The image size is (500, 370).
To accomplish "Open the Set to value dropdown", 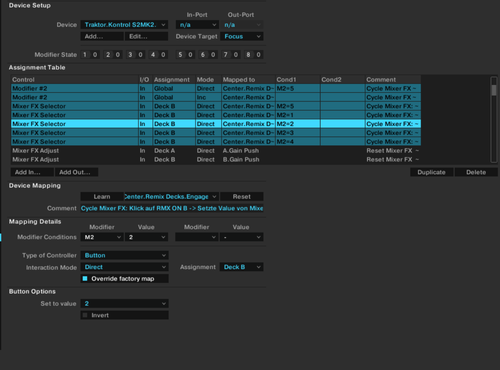I will pyautogui.click(x=124, y=303).
